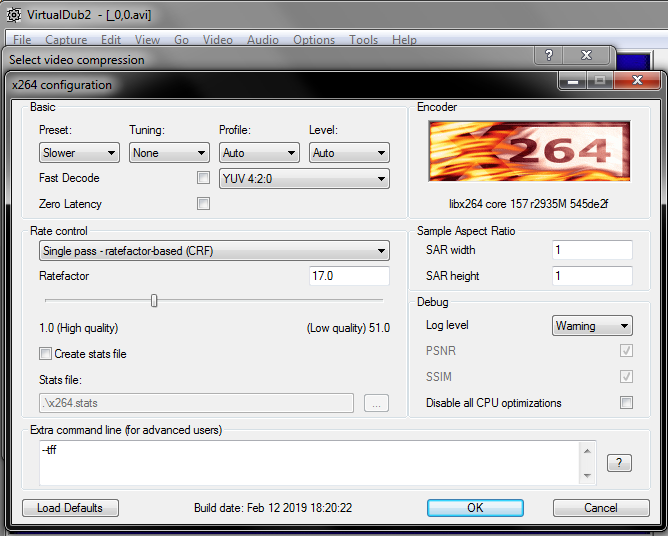Click the SAR width input field
Screen dimensions: 668x536
point(592,250)
